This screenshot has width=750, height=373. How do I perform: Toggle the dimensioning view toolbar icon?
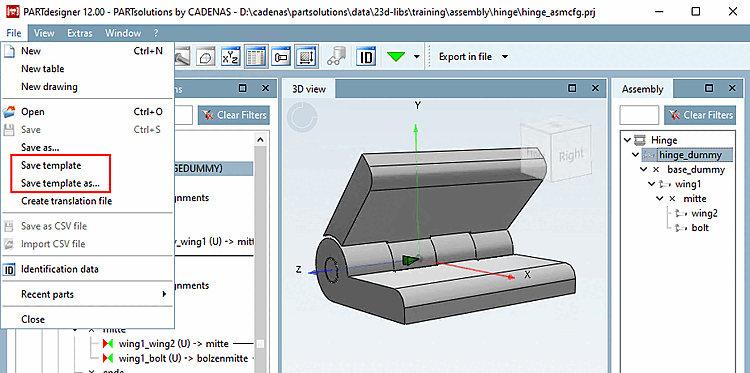(x=307, y=57)
